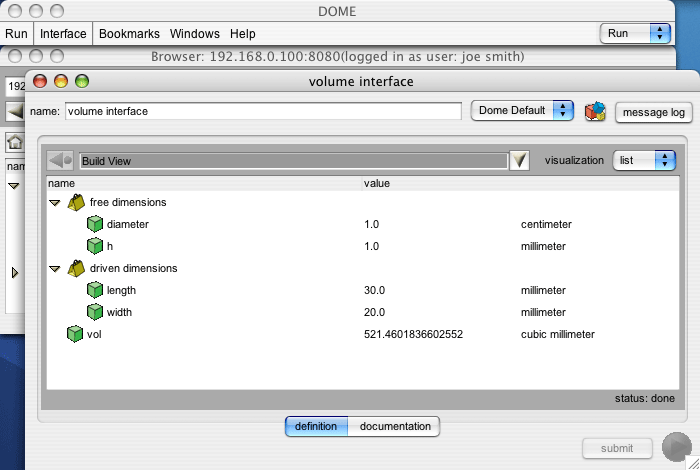
Task: Open the Windows menu
Action: click(x=195, y=34)
